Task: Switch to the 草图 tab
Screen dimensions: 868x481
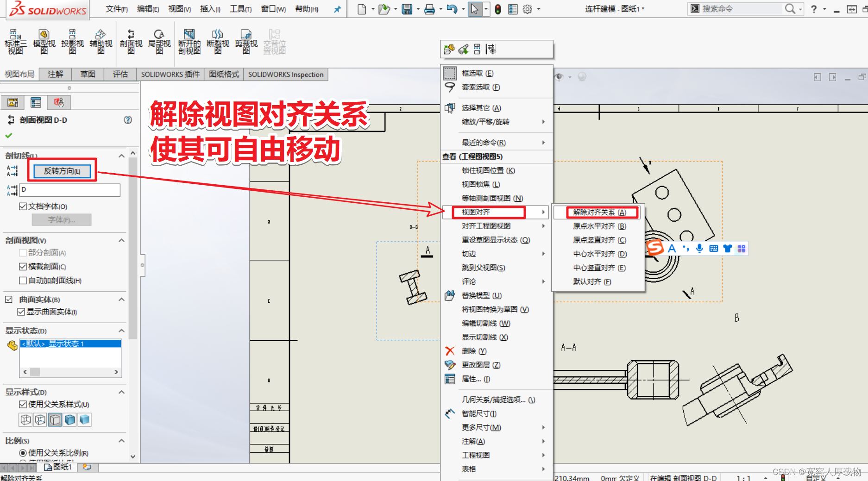Action: 88,74
